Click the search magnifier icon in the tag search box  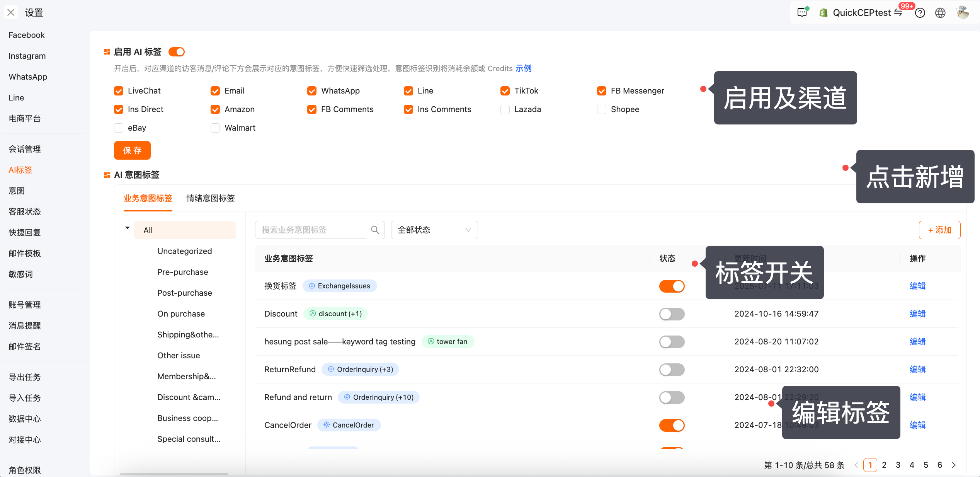375,230
